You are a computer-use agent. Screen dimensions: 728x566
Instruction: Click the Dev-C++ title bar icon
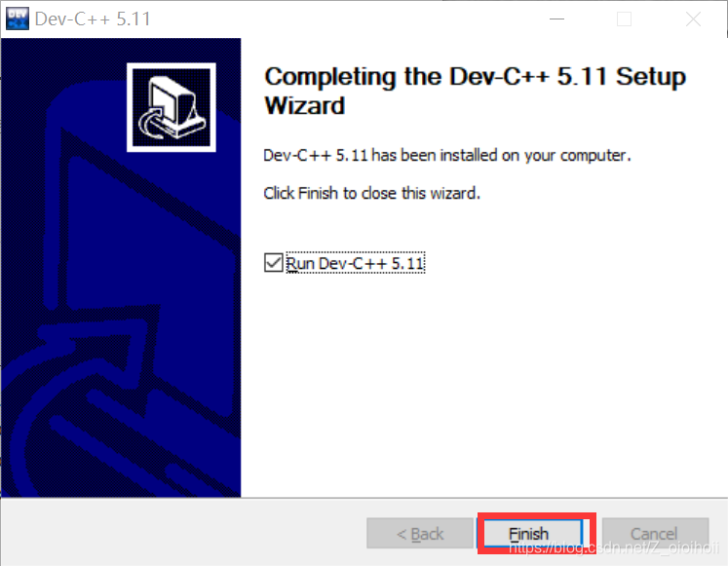pos(18,19)
